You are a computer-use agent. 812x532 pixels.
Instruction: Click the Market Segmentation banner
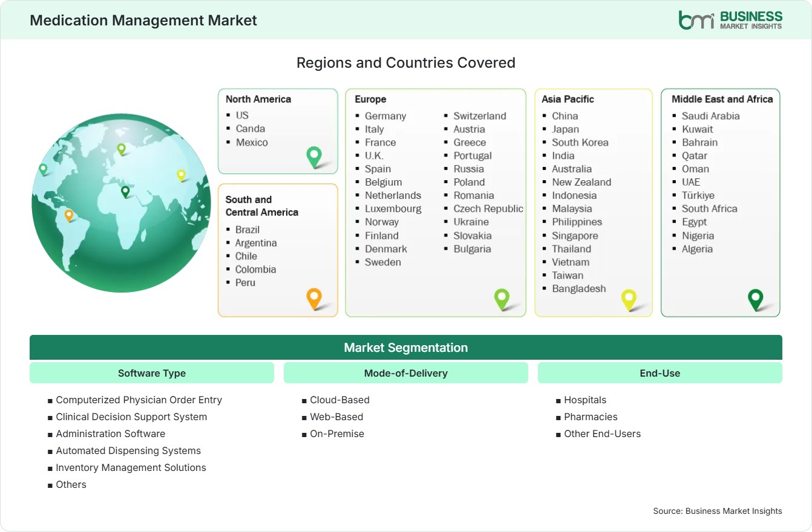[x=406, y=348]
